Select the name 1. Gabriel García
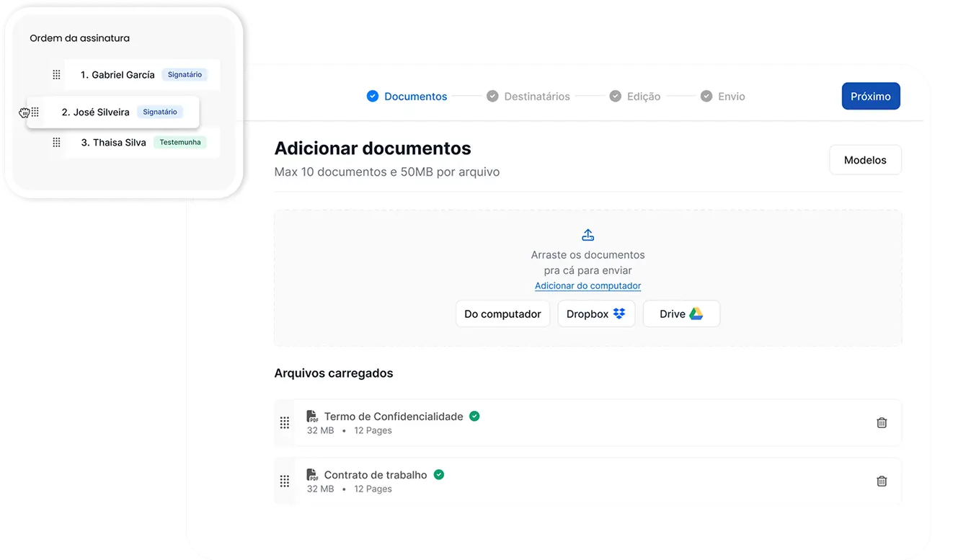Screen dimensions: 953x560 coord(118,75)
